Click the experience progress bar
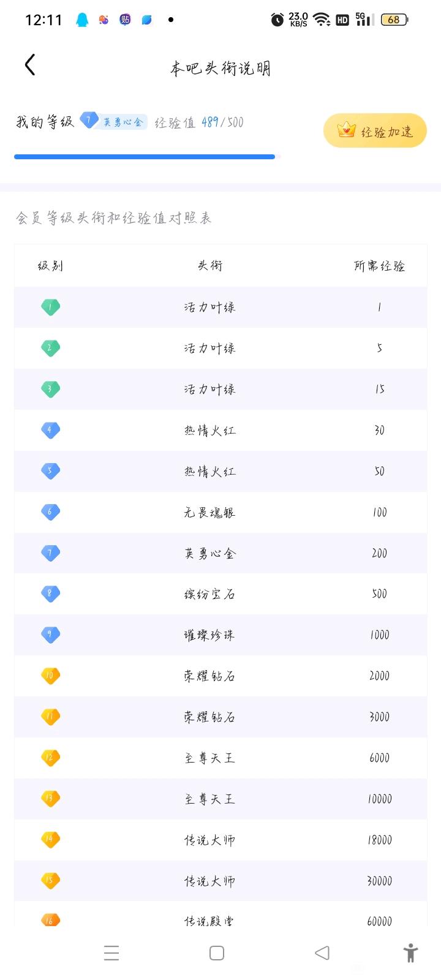This screenshot has width=441, height=980. 147,157
